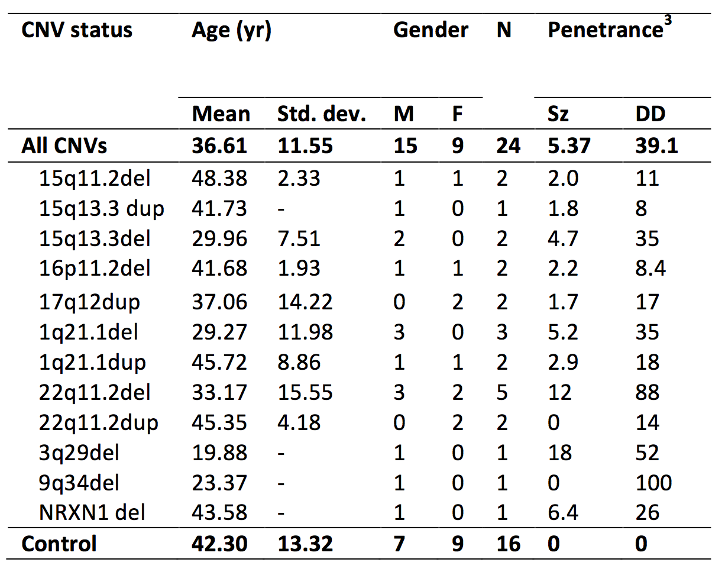
Task: Click the "Gender" column header
Action: pos(431,30)
